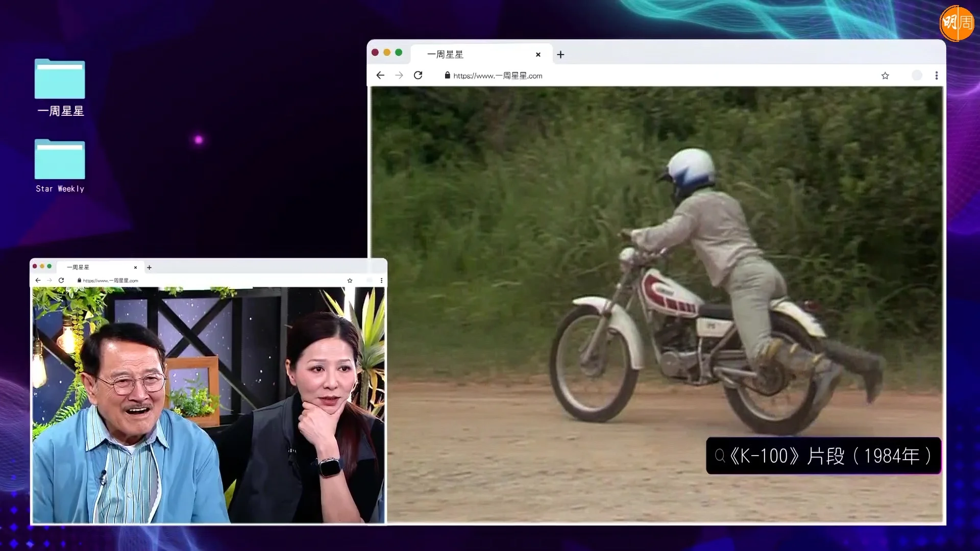Click the red close button of large browser
Viewport: 980px width, 551px height.
[375, 53]
